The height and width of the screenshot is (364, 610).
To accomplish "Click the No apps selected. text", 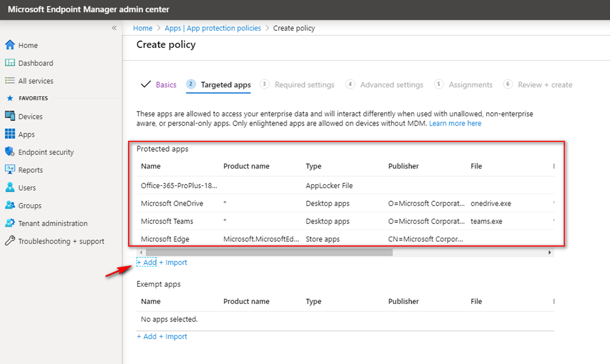I will click(x=169, y=319).
